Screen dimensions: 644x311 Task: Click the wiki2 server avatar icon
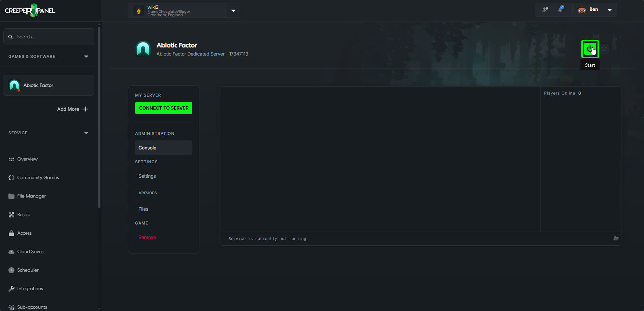tap(138, 11)
